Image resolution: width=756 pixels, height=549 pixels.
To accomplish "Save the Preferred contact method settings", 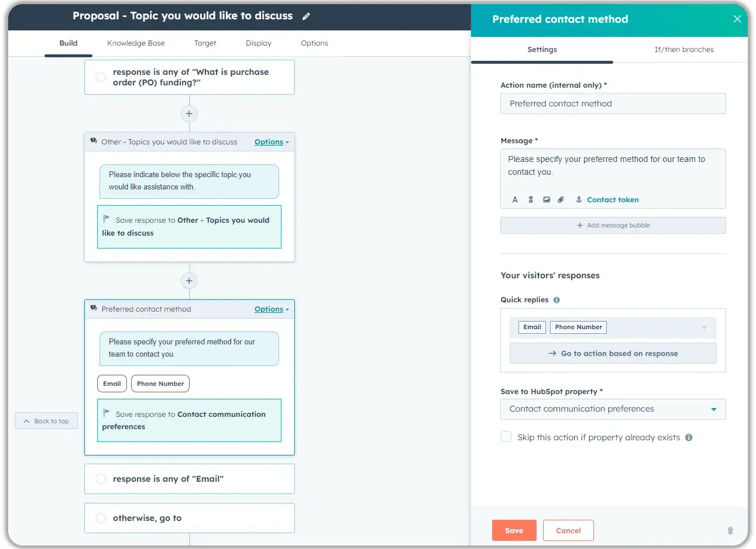I will [x=514, y=530].
